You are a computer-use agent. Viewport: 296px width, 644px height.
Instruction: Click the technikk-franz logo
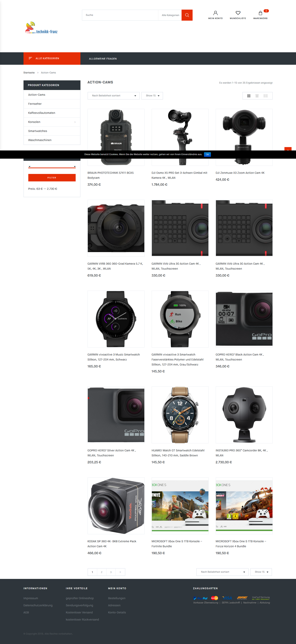[41, 28]
